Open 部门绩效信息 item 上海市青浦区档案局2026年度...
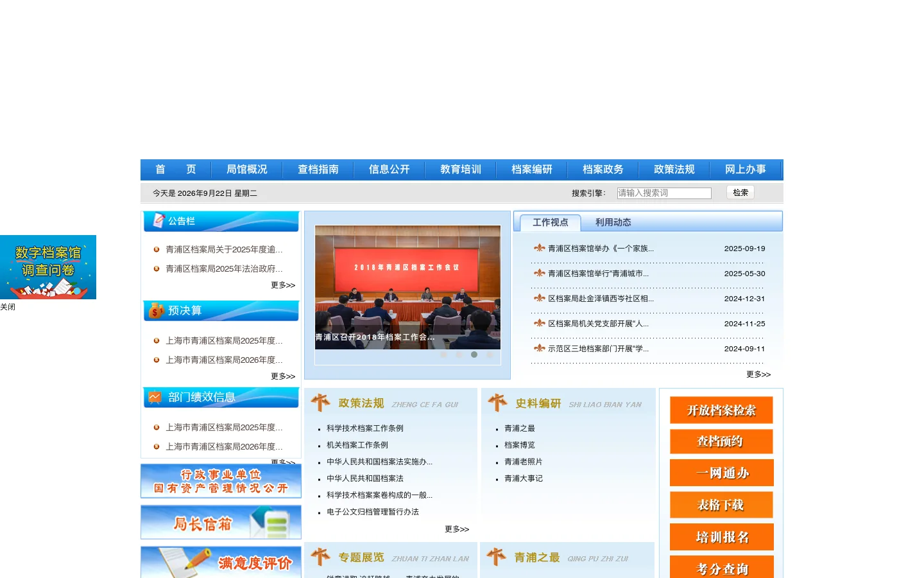Image resolution: width=924 pixels, height=578 pixels. pyautogui.click(x=224, y=447)
